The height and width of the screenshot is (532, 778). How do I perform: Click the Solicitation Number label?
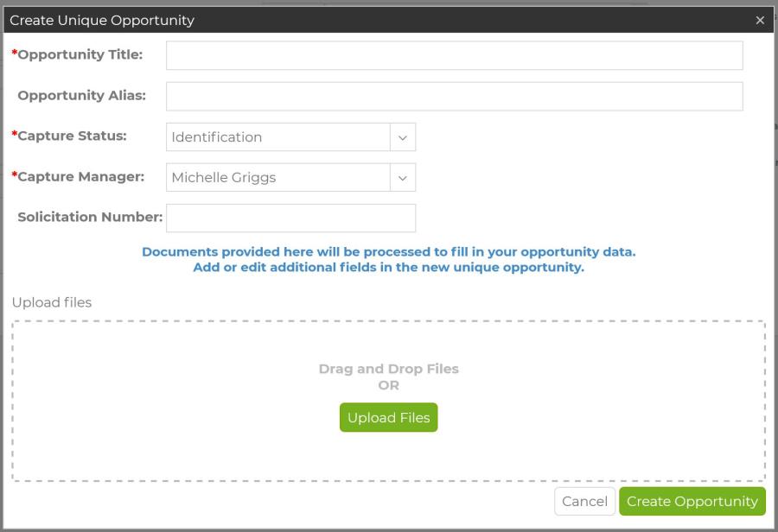tap(90, 217)
